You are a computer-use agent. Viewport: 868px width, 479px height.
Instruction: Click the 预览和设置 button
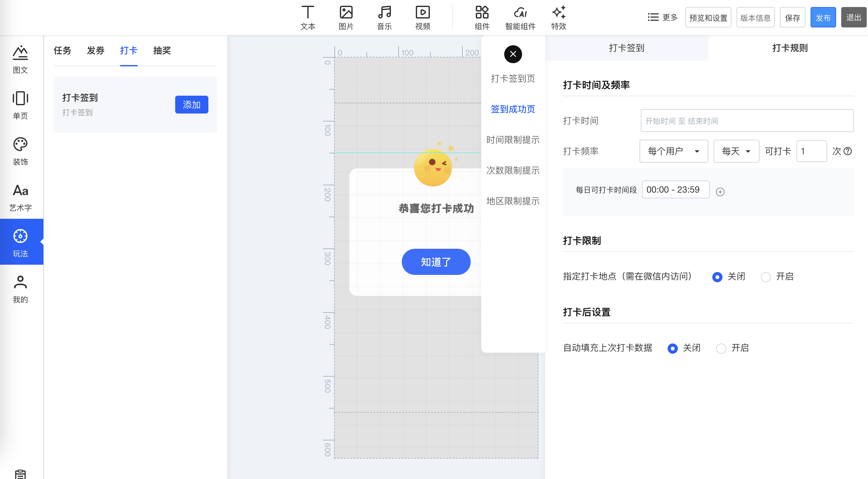pos(708,18)
